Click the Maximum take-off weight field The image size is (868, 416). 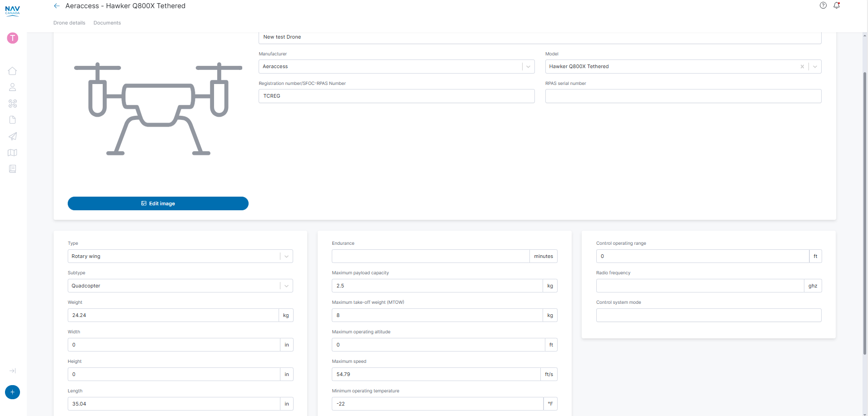(x=437, y=315)
